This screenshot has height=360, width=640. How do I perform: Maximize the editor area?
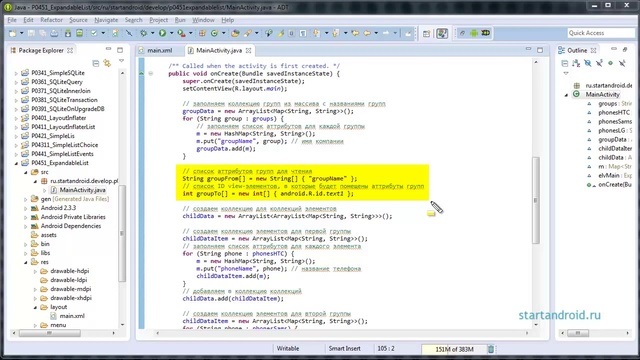coord(540,50)
